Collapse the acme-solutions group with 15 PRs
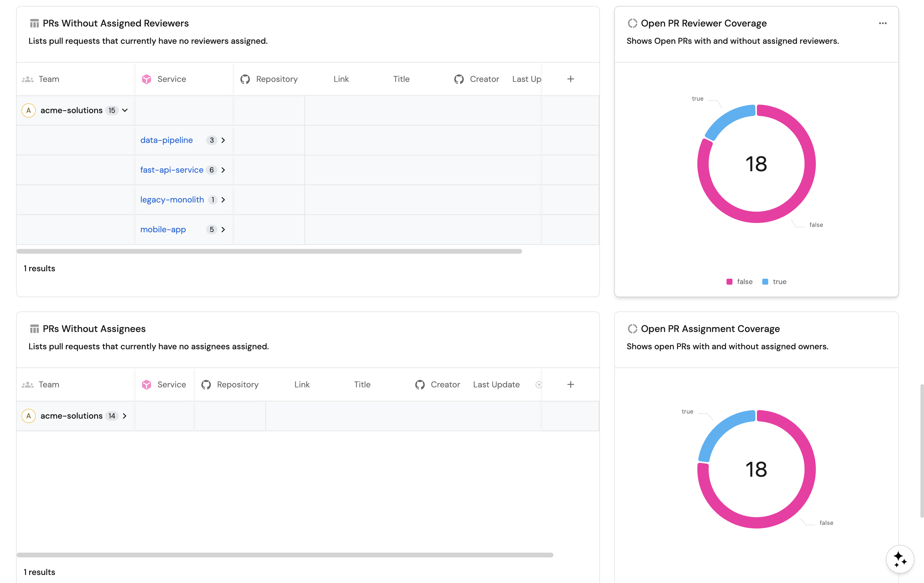The image size is (924, 583). pos(125,110)
